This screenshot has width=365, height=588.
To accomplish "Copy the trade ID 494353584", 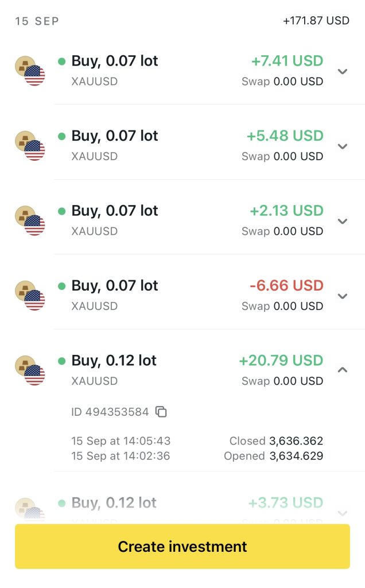I will (x=161, y=412).
